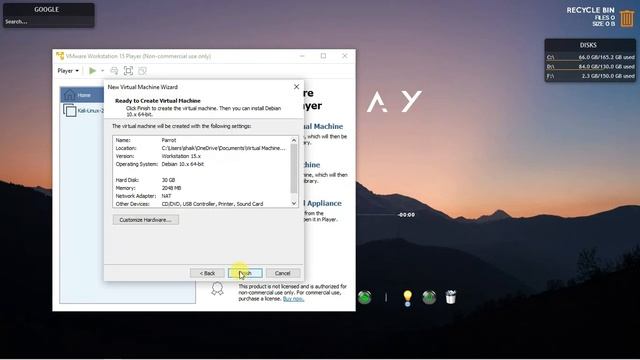640x360 pixels.
Task: Maximize the VMware Player window
Action: click(x=323, y=56)
